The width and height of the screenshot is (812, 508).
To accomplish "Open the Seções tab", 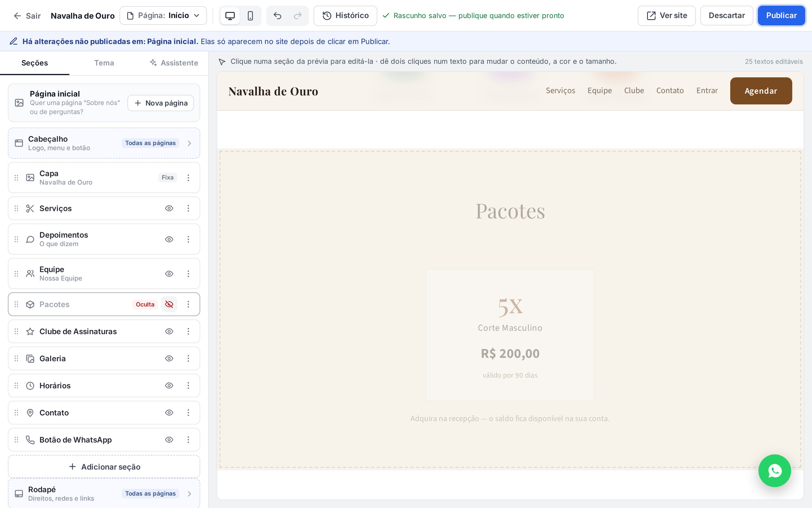I will click(x=35, y=63).
